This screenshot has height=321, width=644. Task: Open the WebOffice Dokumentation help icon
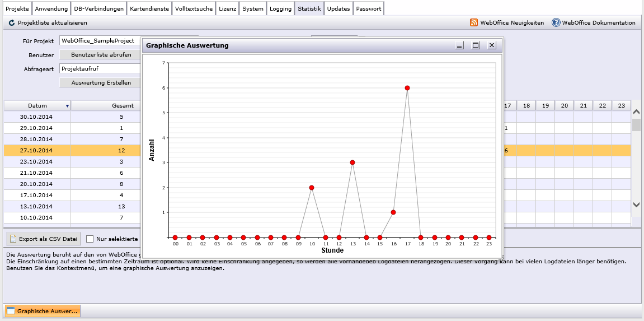[556, 23]
